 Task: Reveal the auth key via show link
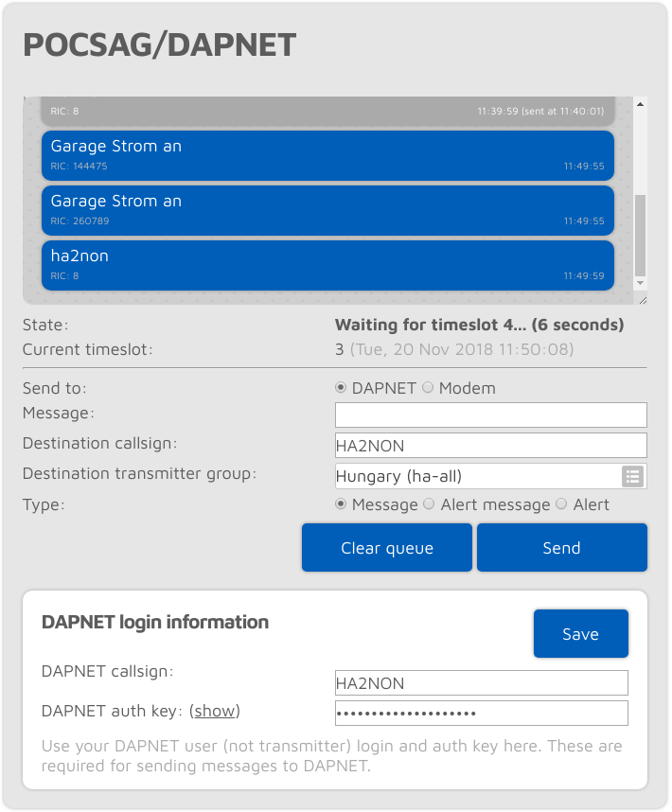[x=215, y=711]
